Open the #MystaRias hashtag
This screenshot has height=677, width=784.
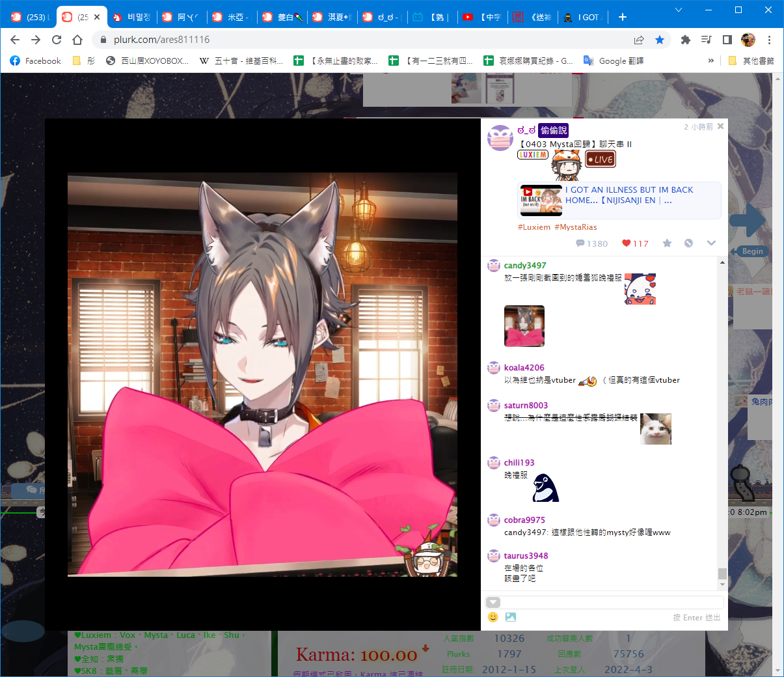click(x=576, y=227)
